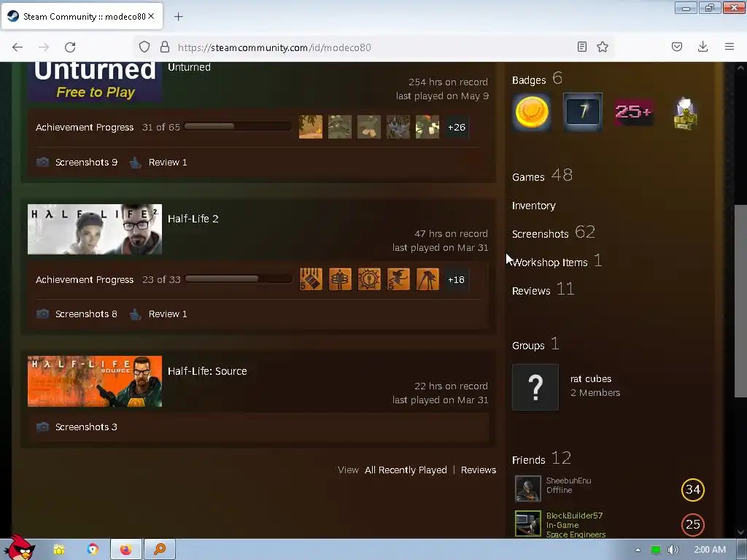
Task: Click the rat cubes question mark avatar
Action: point(535,387)
